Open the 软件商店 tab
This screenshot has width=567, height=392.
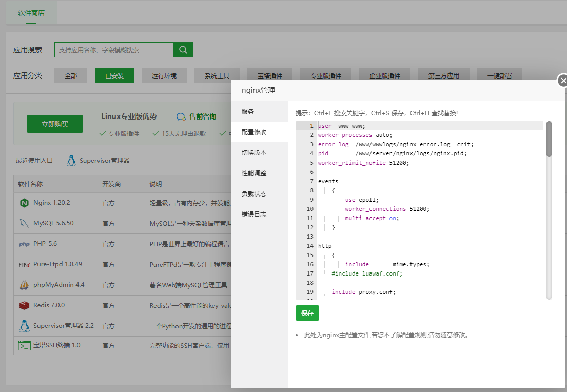pyautogui.click(x=31, y=13)
